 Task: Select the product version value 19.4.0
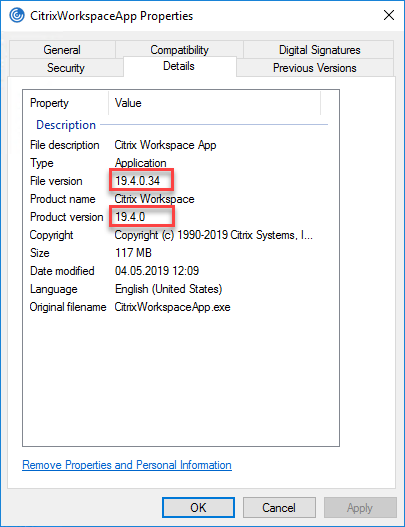click(x=130, y=217)
